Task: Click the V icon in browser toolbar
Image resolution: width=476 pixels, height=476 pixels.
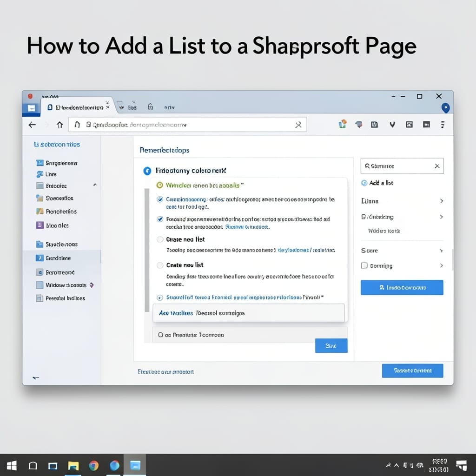Action: [392, 125]
